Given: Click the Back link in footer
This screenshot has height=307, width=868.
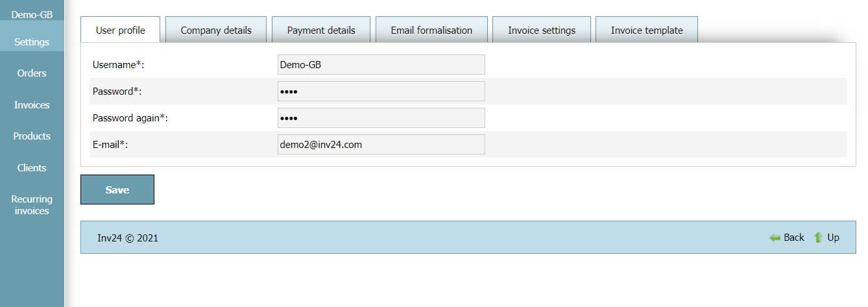Looking at the screenshot, I should pos(794,238).
